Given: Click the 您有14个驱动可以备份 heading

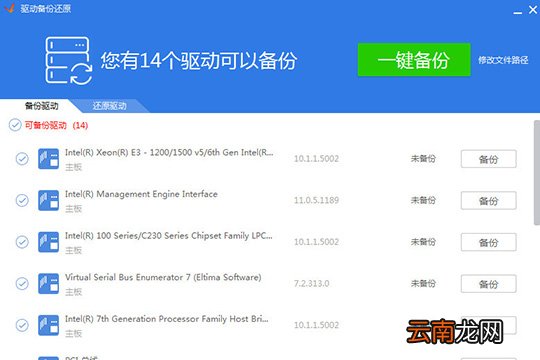Looking at the screenshot, I should pos(199,61).
